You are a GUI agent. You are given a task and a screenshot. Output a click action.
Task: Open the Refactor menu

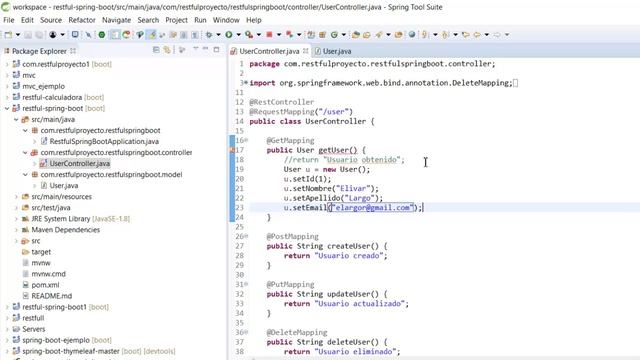click(x=82, y=20)
